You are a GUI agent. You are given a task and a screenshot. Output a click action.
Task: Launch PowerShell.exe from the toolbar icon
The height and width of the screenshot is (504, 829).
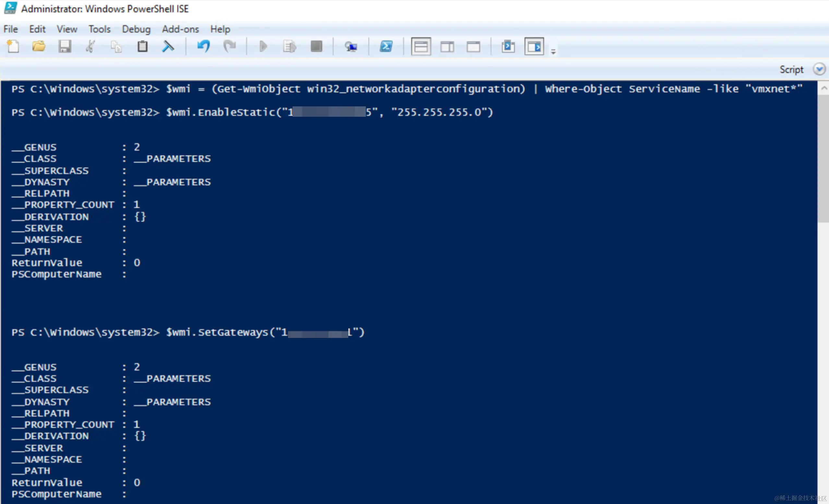[x=386, y=46]
